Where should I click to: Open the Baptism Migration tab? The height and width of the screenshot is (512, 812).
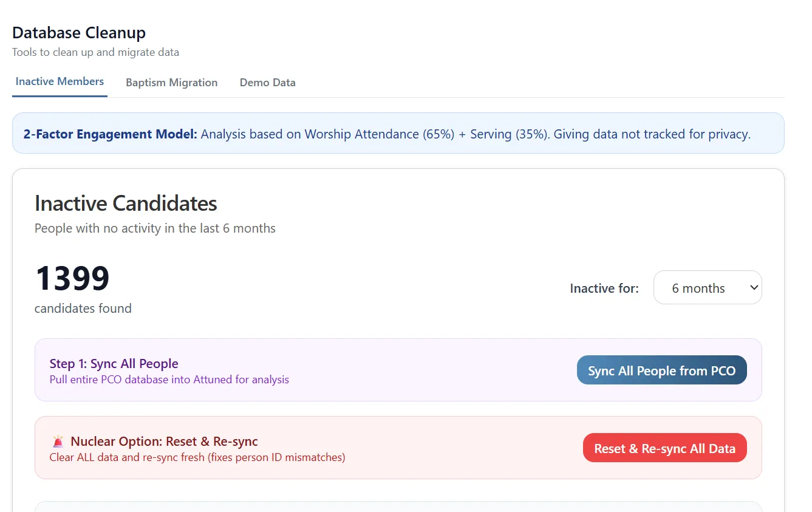171,83
